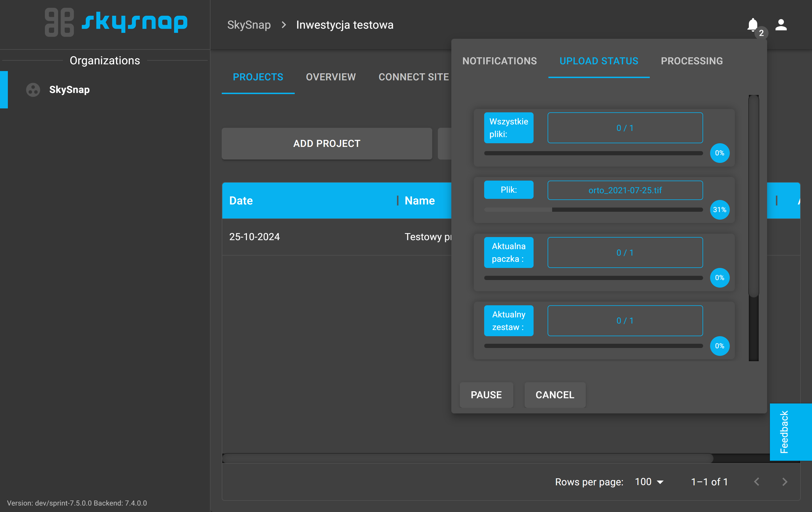Switch to Upload Status tab
The width and height of the screenshot is (812, 512).
tap(599, 61)
